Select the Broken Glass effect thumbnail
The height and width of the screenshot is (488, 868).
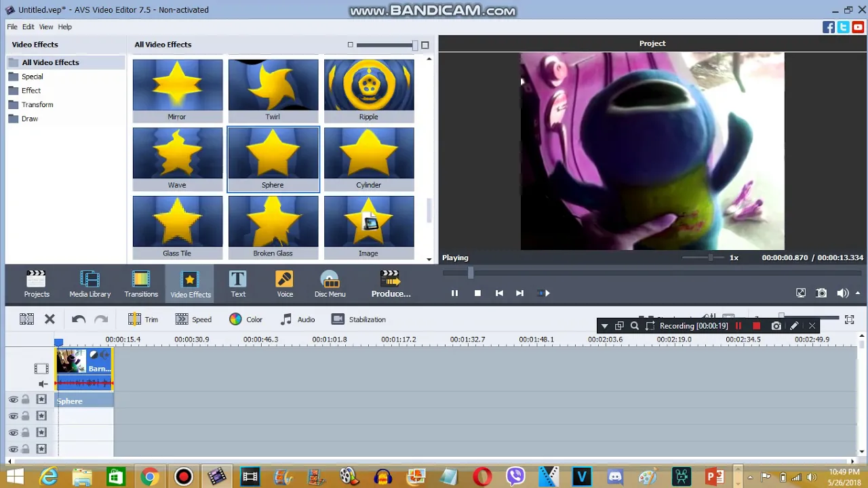273,227
